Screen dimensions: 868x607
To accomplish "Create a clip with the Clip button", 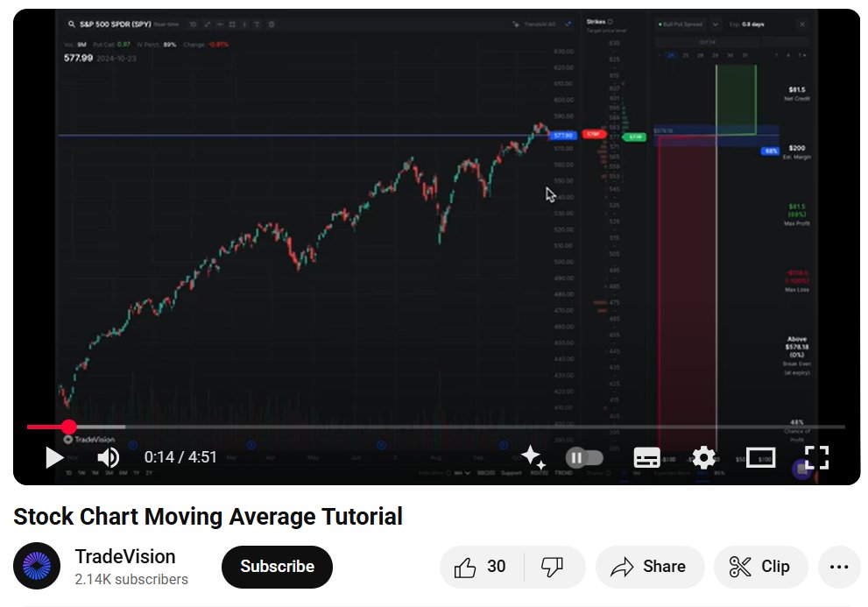I will pos(760,567).
